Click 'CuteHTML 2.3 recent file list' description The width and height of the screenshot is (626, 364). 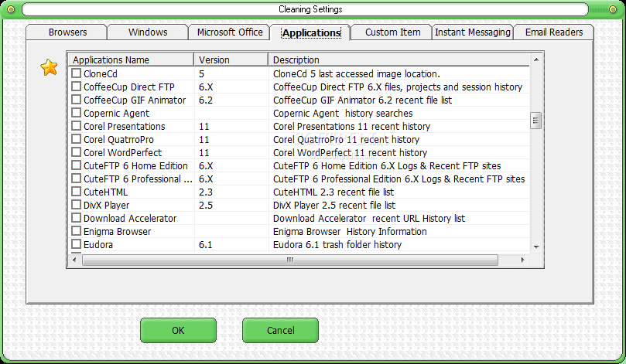coord(334,192)
